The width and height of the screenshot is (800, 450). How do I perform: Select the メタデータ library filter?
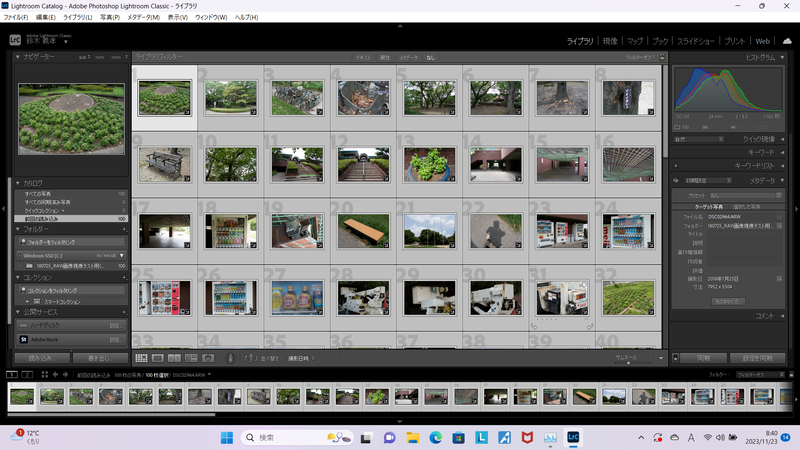pyautogui.click(x=408, y=58)
